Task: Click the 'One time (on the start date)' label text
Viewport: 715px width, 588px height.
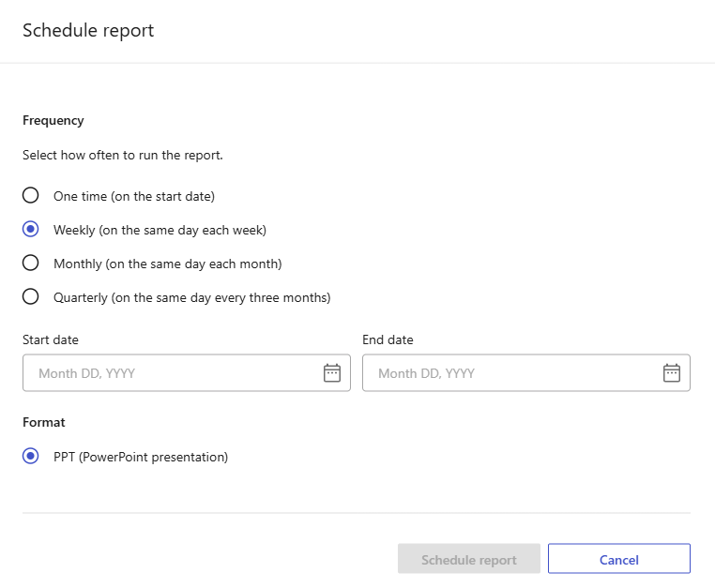Action: pos(134,196)
